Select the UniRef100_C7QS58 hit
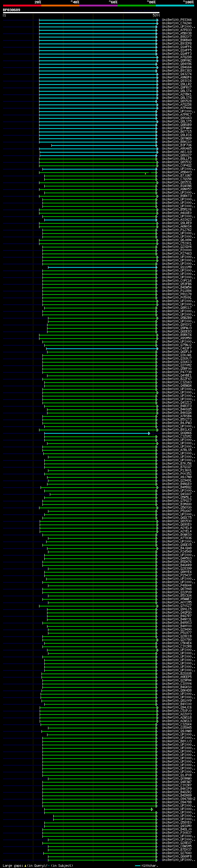 tap(176, 179)
